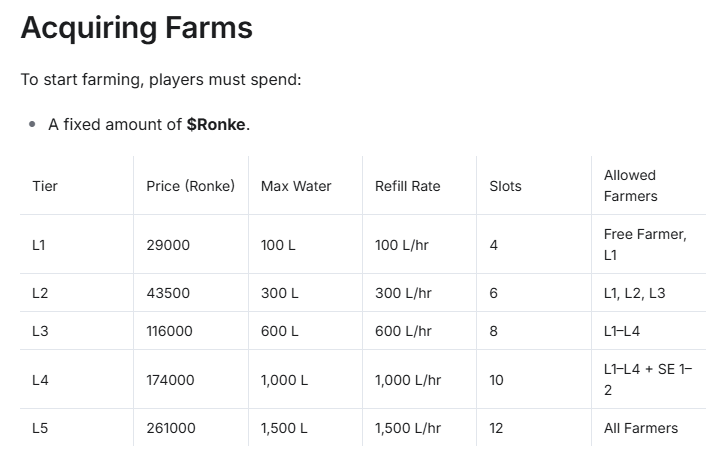Click the 261000 price cell
This screenshot has width=719, height=475.
[x=171, y=429]
